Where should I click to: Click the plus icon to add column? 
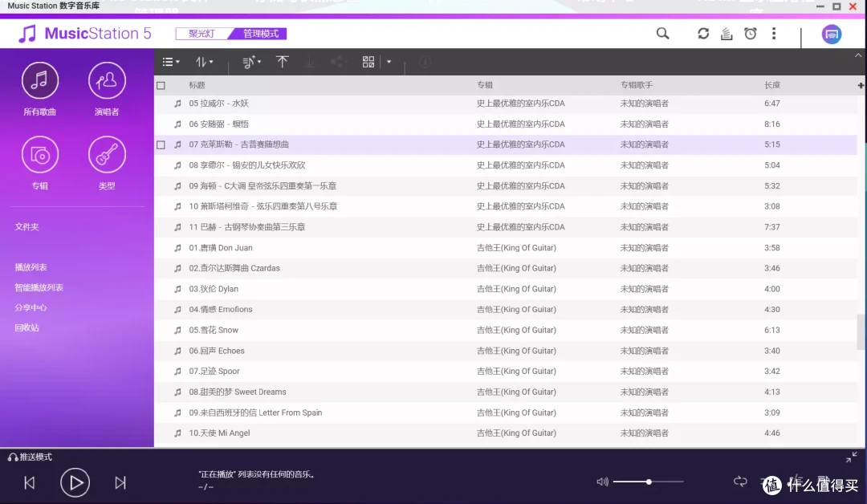click(x=861, y=85)
